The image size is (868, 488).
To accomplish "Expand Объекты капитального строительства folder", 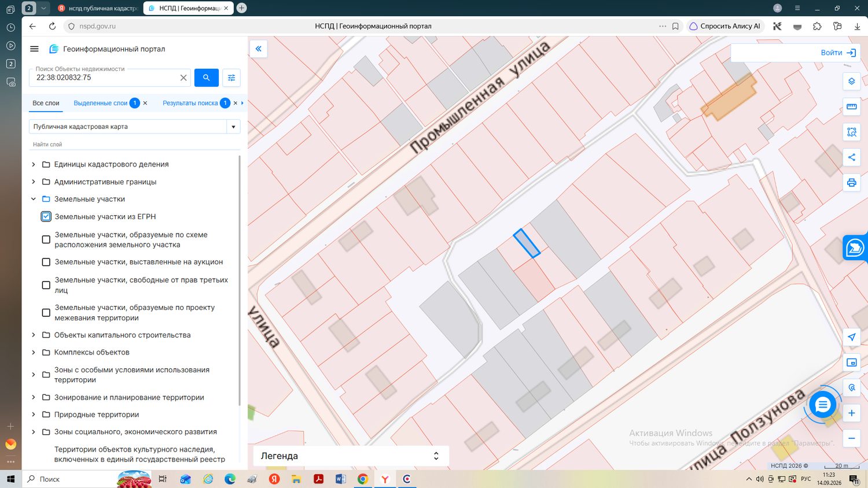I will click(x=34, y=335).
